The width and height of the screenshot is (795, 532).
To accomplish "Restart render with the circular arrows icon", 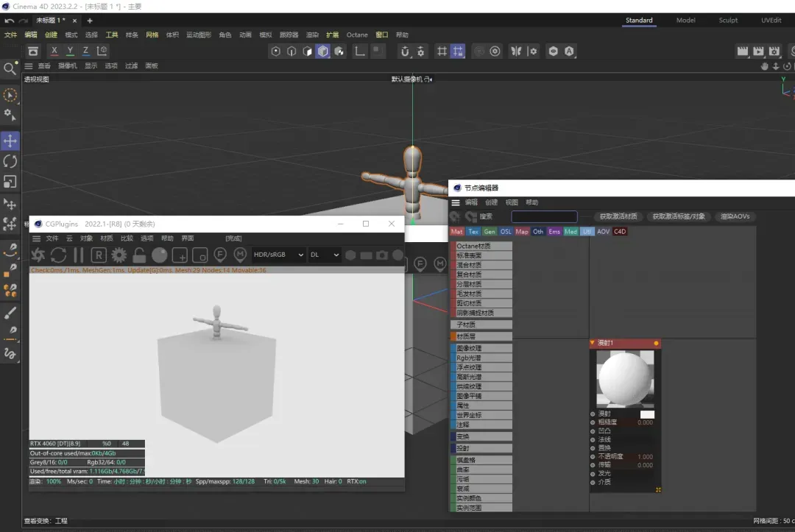I will [x=58, y=255].
